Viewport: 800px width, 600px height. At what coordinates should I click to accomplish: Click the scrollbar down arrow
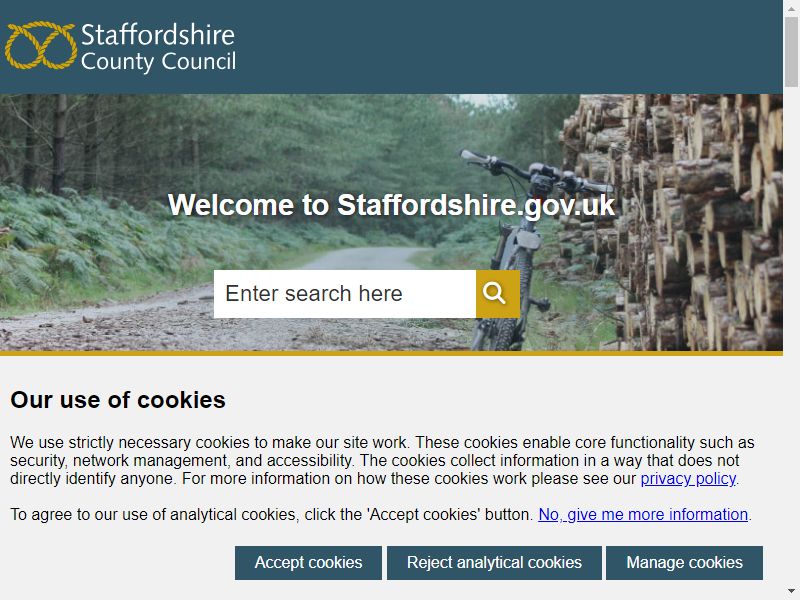(x=791, y=592)
